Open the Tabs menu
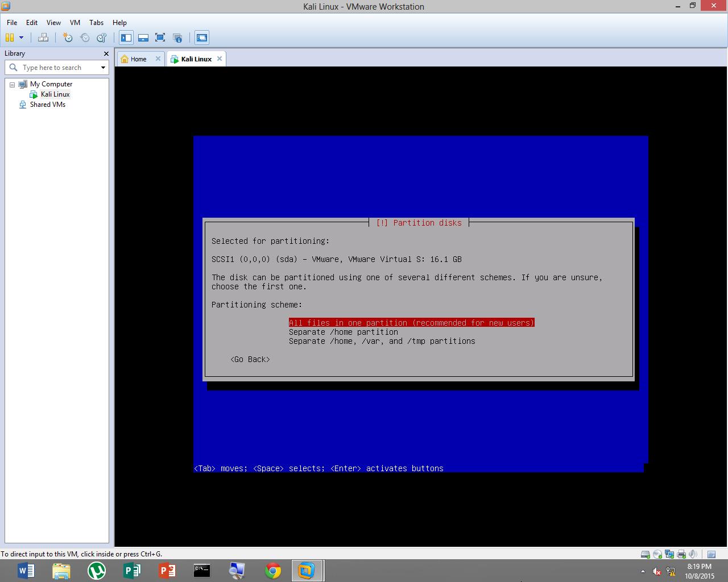The height and width of the screenshot is (582, 728). pyautogui.click(x=97, y=23)
